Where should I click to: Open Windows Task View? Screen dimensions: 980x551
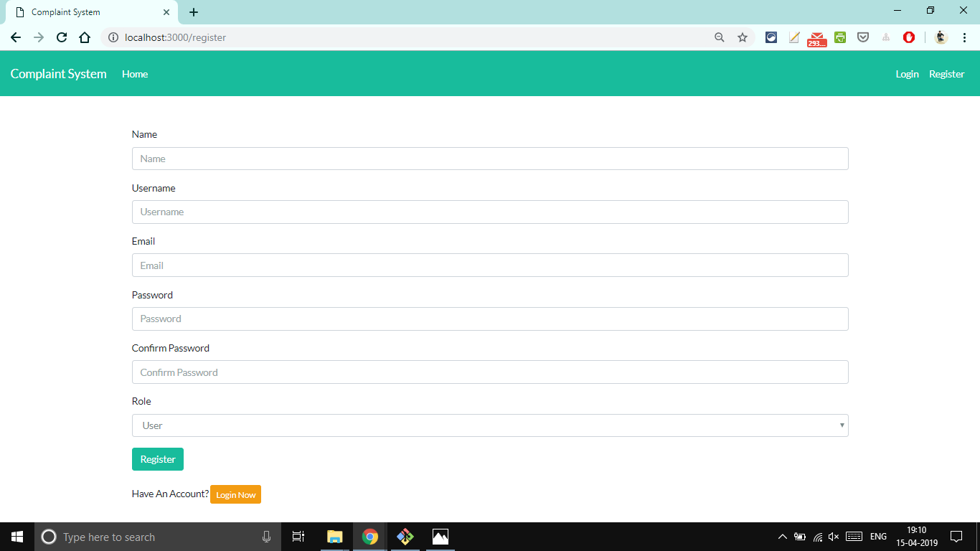coord(298,537)
